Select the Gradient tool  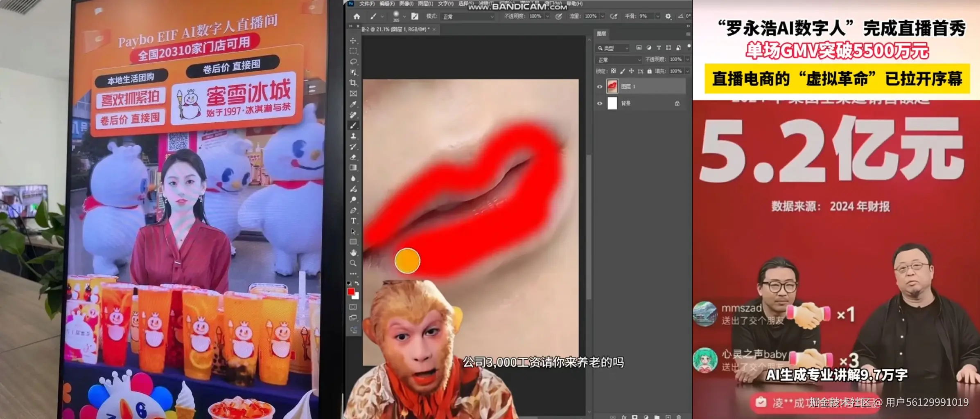click(353, 168)
